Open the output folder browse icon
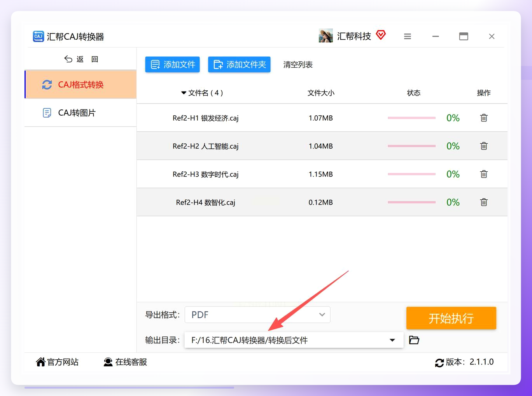This screenshot has height=396, width=532. [414, 340]
